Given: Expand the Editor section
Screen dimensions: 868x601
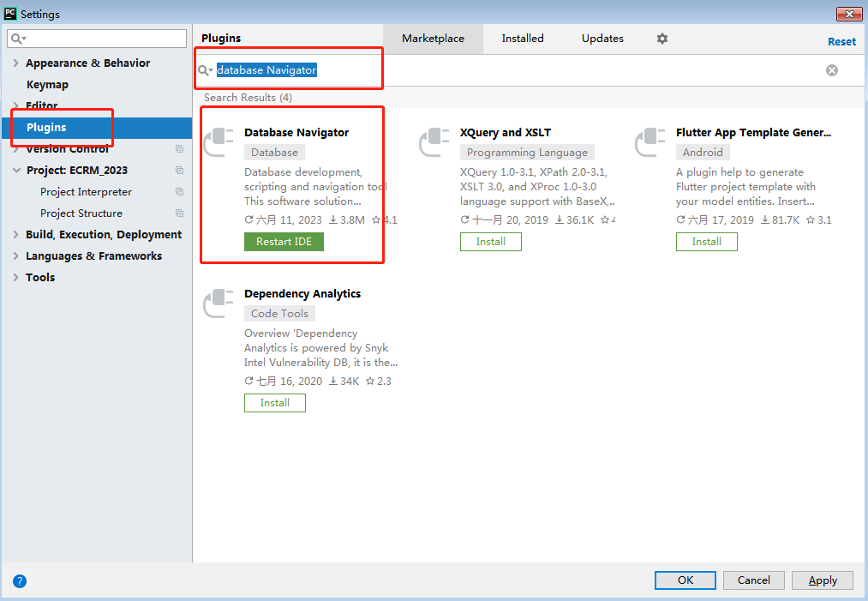Looking at the screenshot, I should point(15,105).
